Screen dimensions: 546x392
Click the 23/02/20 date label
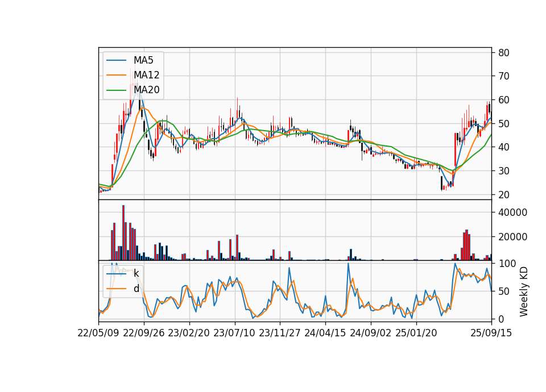[189, 333]
